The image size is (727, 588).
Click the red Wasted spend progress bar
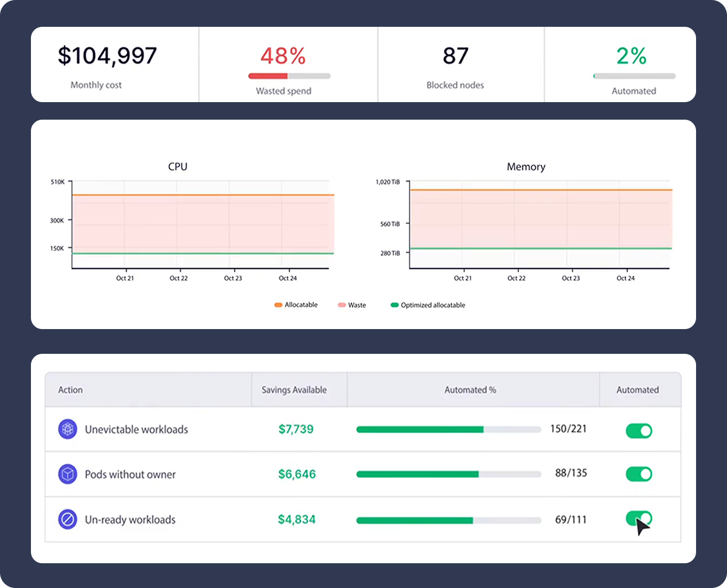[289, 76]
